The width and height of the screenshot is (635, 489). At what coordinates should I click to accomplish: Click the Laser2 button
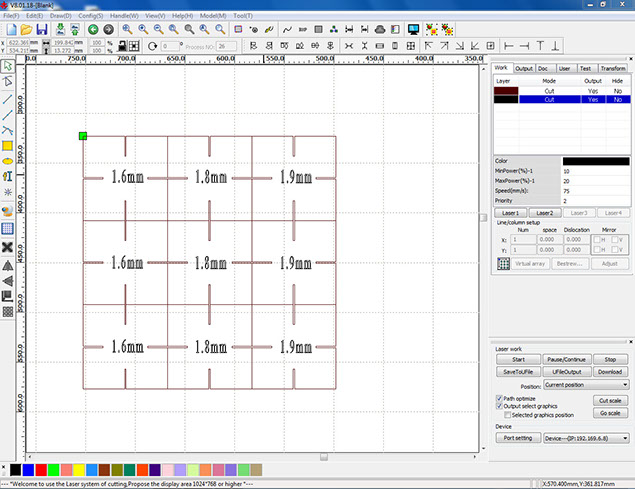[x=545, y=213]
